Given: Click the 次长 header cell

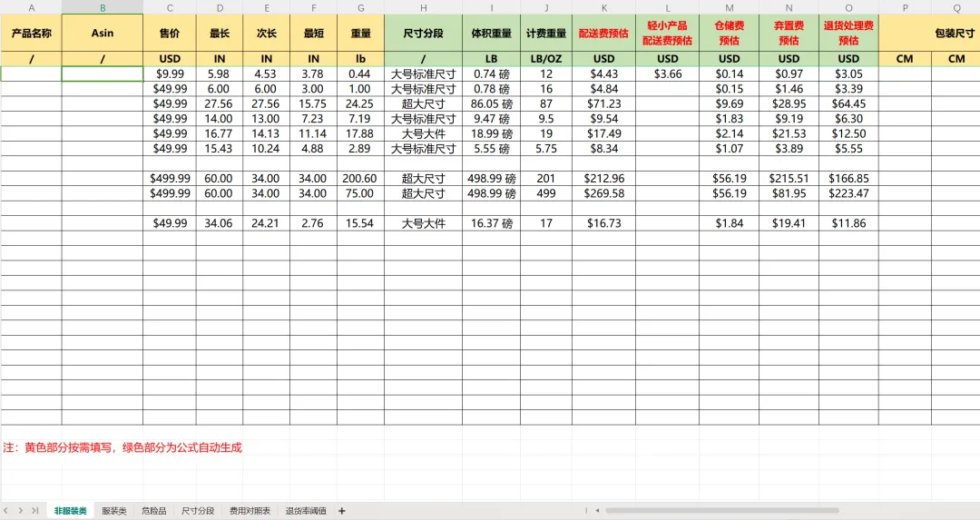Looking at the screenshot, I should [x=266, y=34].
